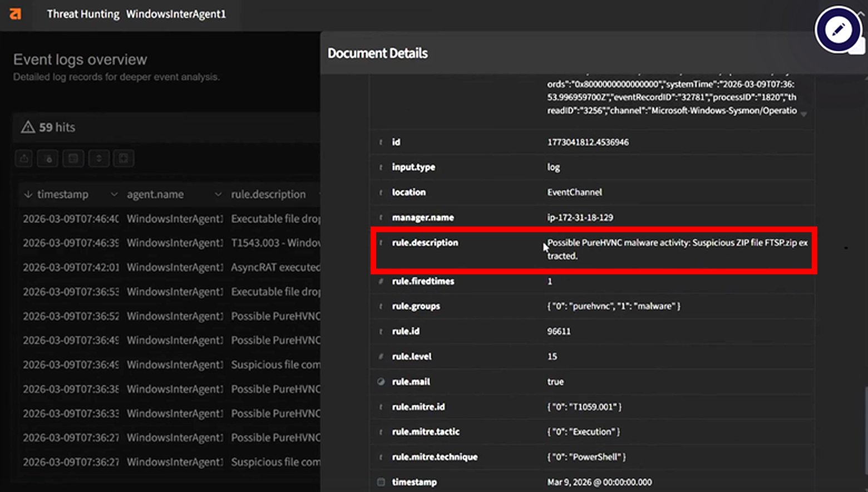Click calendar icon beside timestamp field

click(x=381, y=482)
